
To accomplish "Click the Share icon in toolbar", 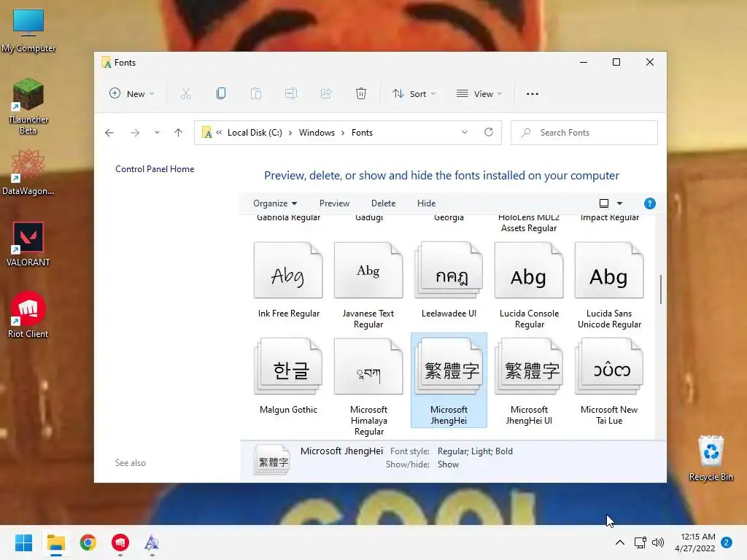I will coord(326,94).
